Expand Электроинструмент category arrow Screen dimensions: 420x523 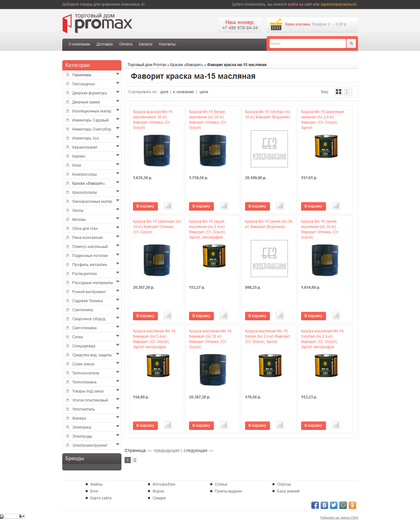click(118, 444)
